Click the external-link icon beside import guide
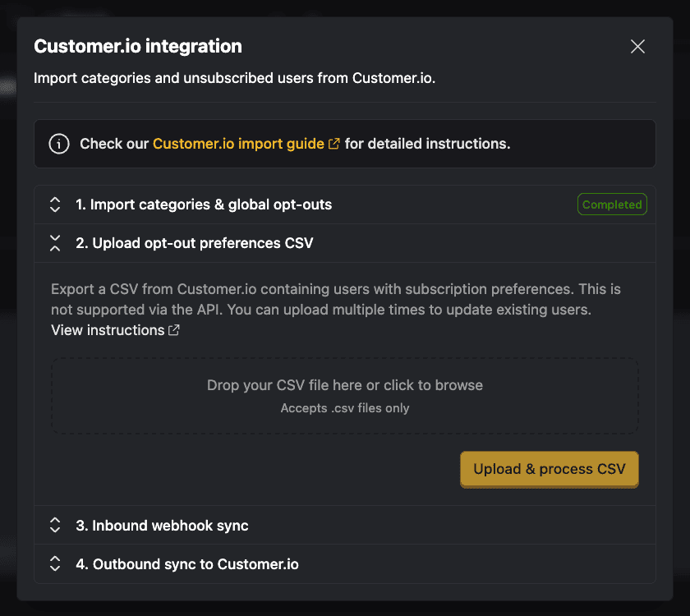The image size is (690, 616). (x=334, y=144)
